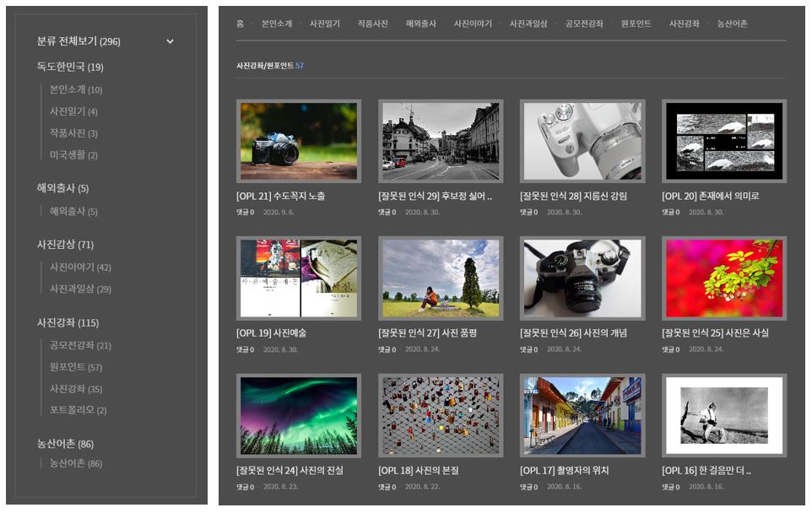This screenshot has width=812, height=513.
Task: Open the person sitting by tree thumbnail
Action: (x=441, y=278)
